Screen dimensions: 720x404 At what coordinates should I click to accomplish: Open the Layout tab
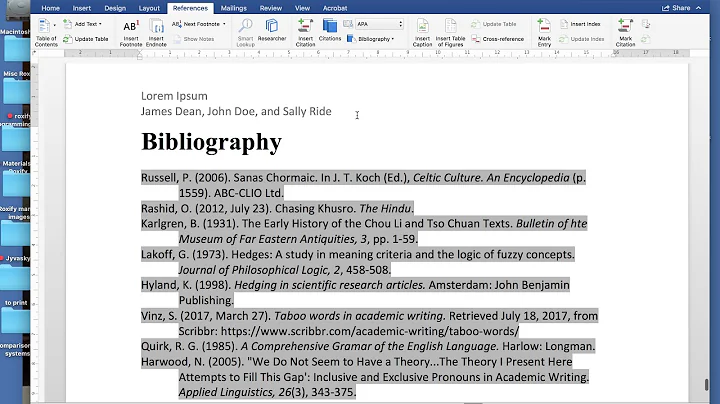point(149,8)
